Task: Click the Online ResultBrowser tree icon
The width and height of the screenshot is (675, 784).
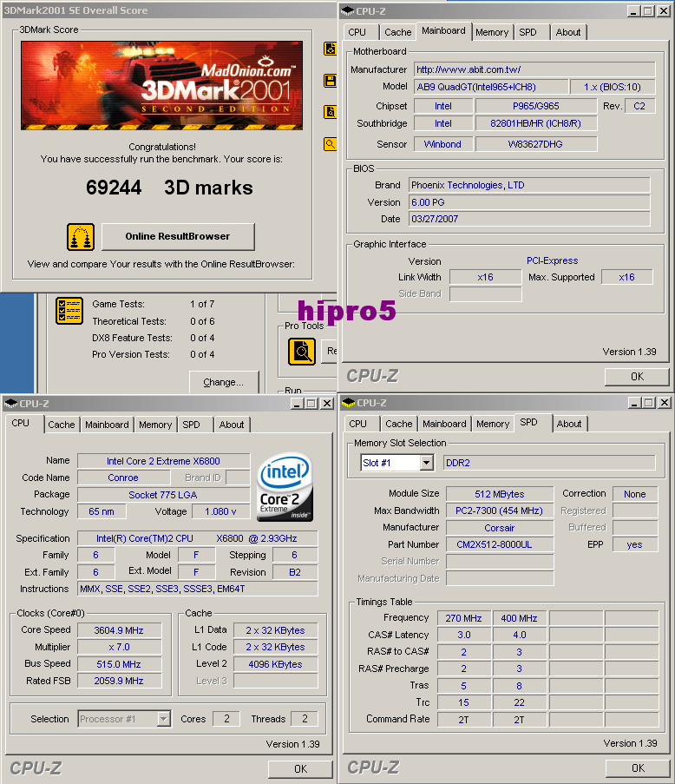Action: 81,237
